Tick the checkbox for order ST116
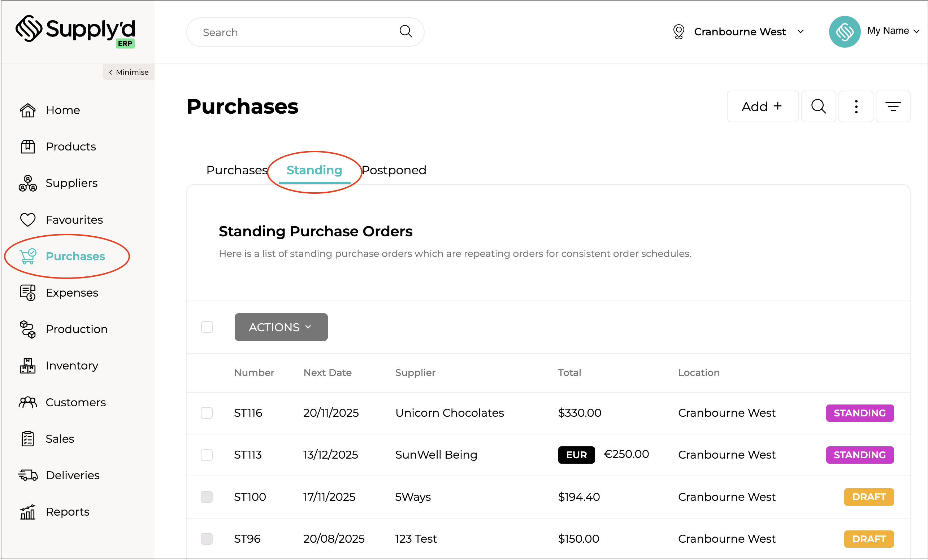The image size is (928, 560). (207, 413)
